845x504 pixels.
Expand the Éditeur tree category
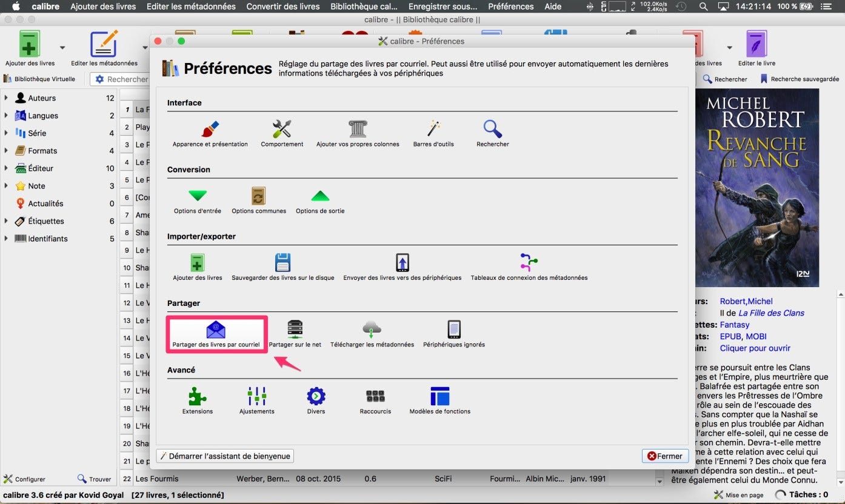point(6,168)
